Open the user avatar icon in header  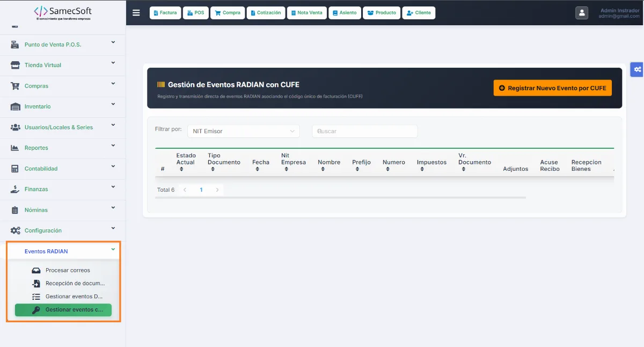click(582, 13)
